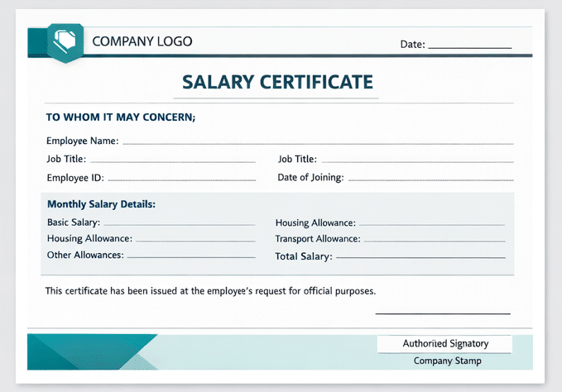Click the 'Total Salary:' label
The width and height of the screenshot is (562, 392).
tap(304, 256)
